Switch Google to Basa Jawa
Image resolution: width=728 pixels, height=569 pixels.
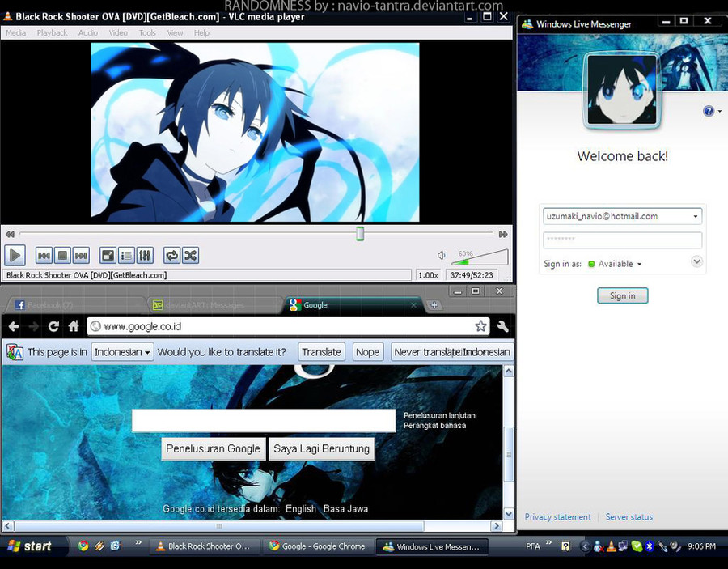pyautogui.click(x=346, y=508)
